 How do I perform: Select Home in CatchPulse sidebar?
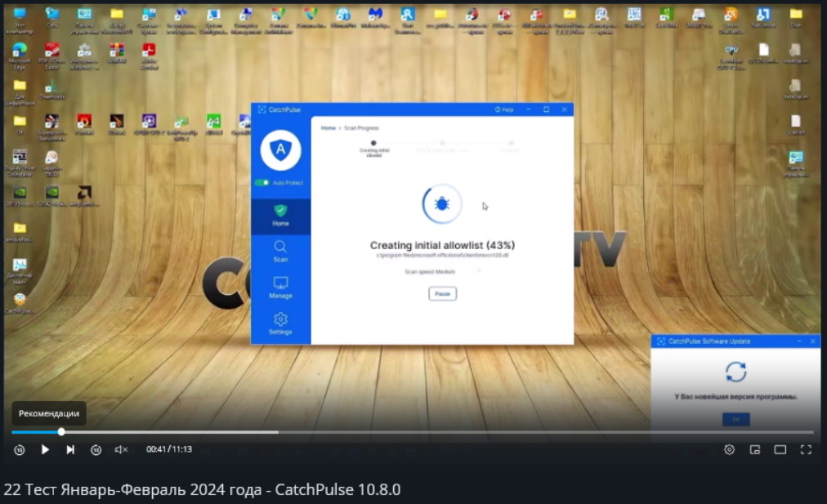[x=280, y=216]
